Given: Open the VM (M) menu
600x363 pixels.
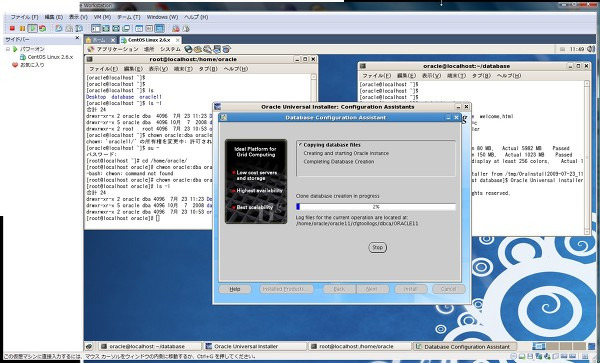Looking at the screenshot, I should coord(102,17).
